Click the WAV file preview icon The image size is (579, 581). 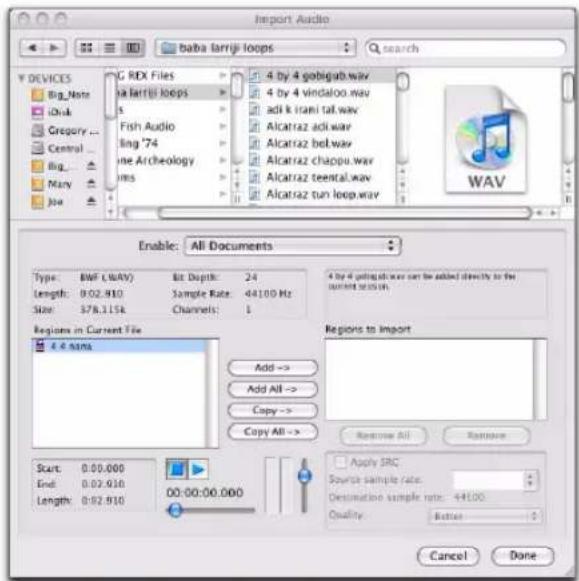[x=486, y=139]
